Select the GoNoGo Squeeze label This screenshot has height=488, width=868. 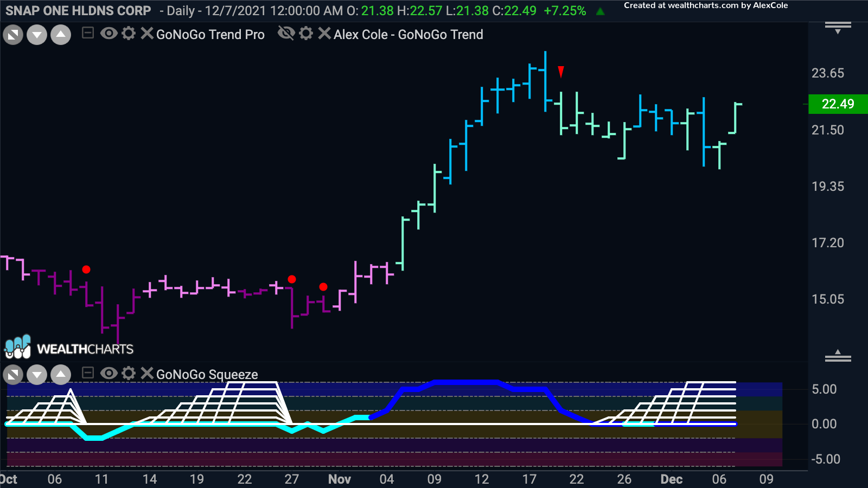tap(207, 375)
